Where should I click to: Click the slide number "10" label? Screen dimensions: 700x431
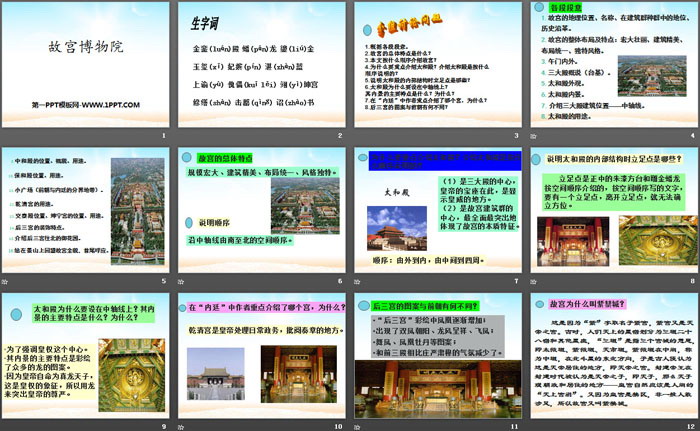tap(338, 427)
